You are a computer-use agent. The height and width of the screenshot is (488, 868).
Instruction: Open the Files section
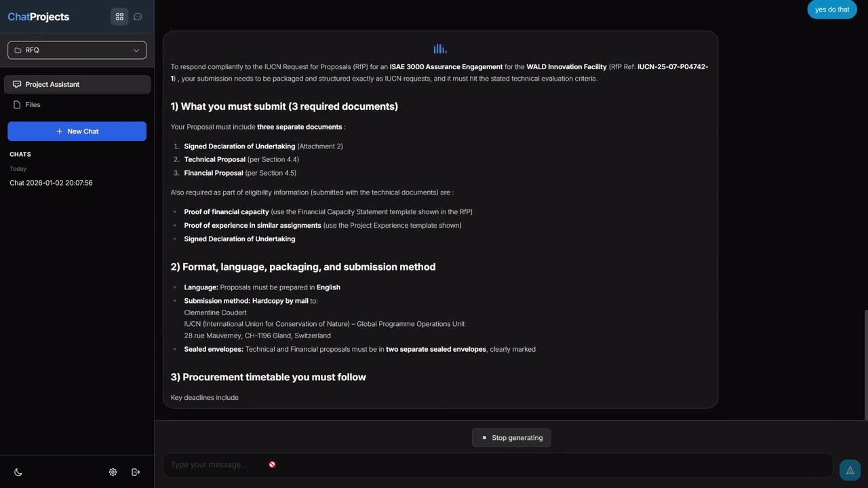click(33, 105)
